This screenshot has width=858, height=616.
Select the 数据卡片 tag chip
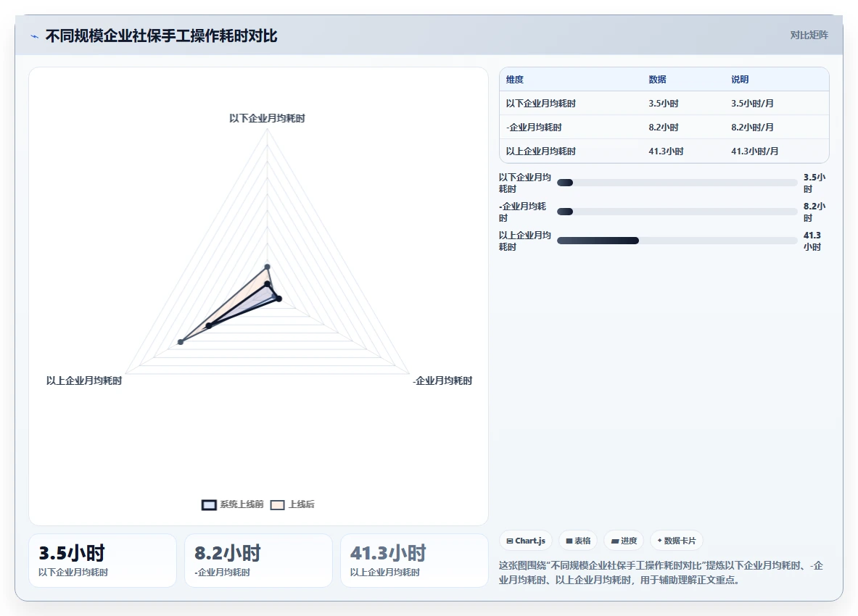(677, 541)
